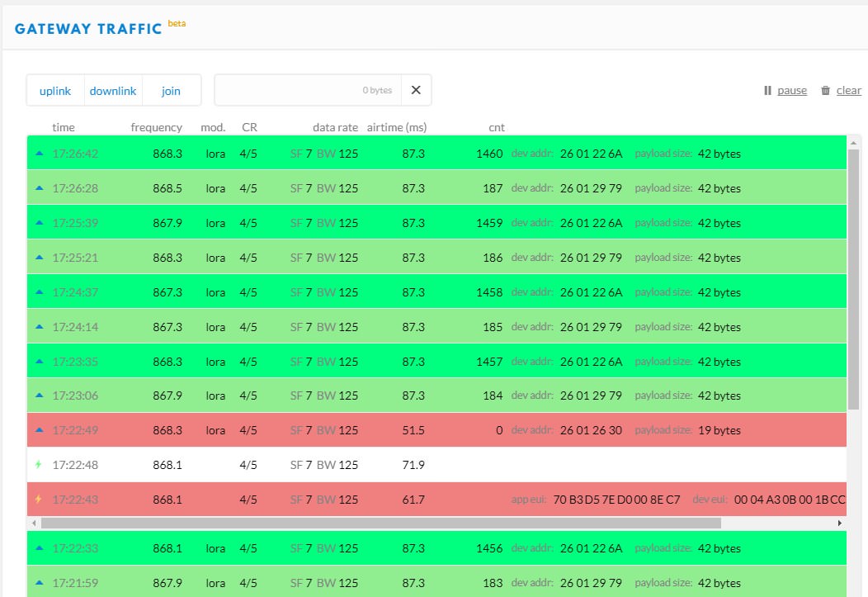868x597 pixels.
Task: Click frequency 867.9 in the 17:25:39 row
Action: 167,223
